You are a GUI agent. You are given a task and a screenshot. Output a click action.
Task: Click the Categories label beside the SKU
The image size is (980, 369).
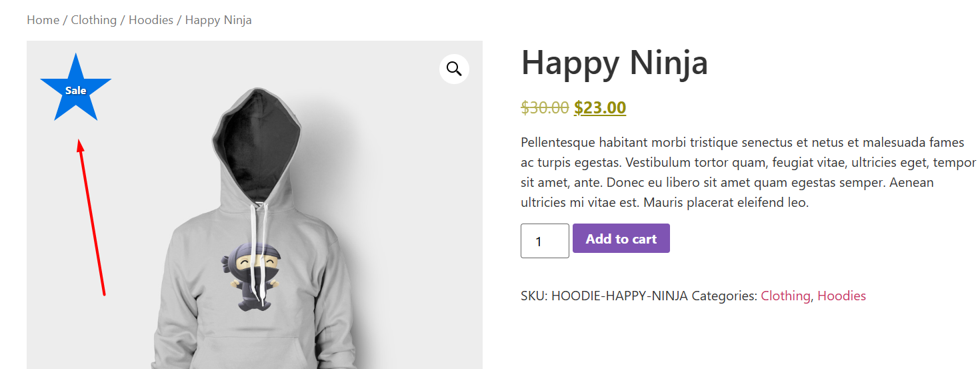(x=724, y=296)
